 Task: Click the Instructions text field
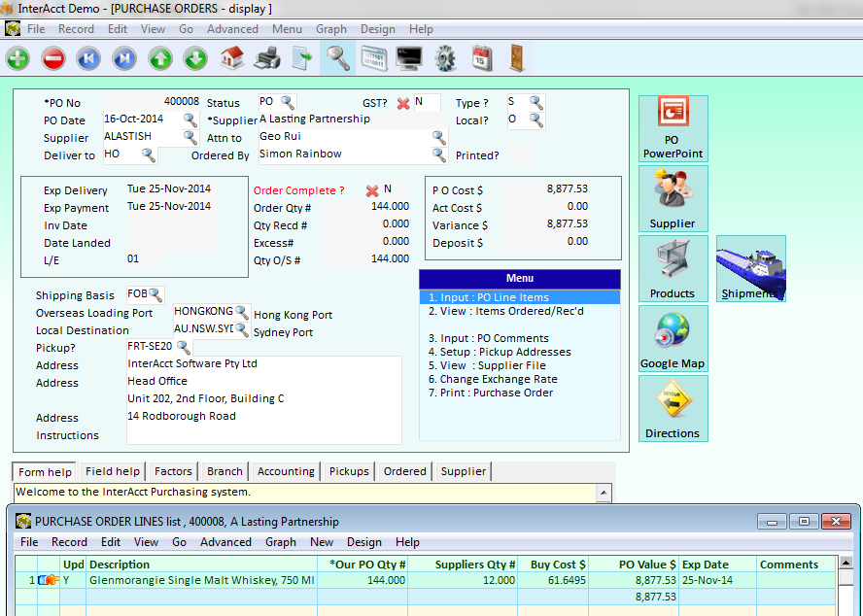click(264, 435)
